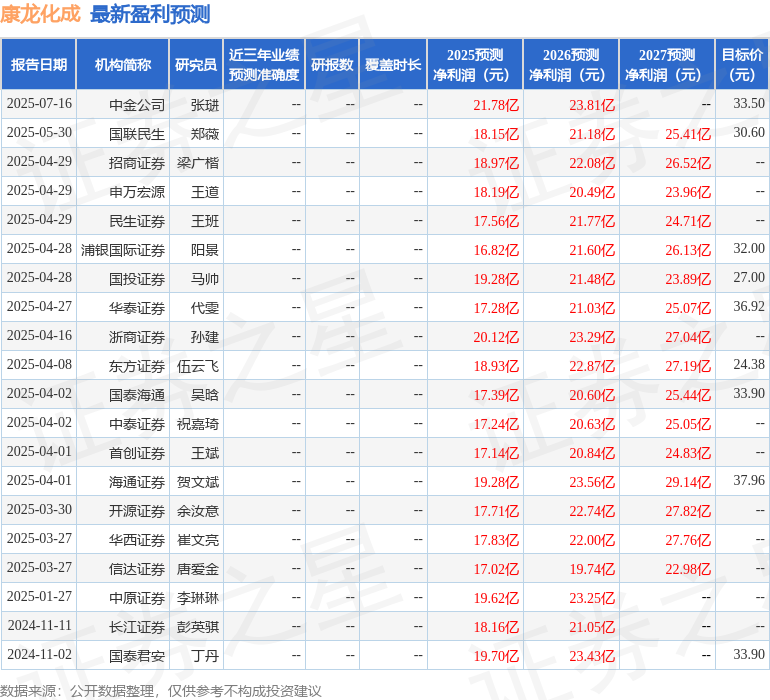The image size is (770, 700).
Task: Click target price 37.96
Action: [x=749, y=480]
